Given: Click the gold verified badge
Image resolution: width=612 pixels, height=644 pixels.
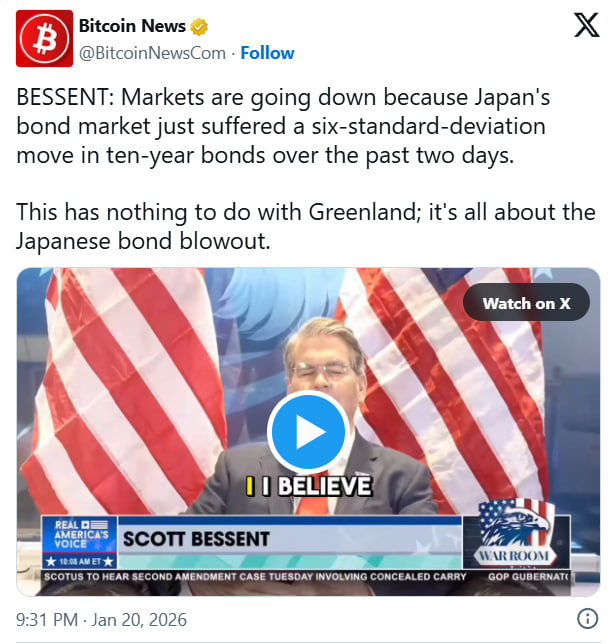Looking at the screenshot, I should pyautogui.click(x=199, y=26).
